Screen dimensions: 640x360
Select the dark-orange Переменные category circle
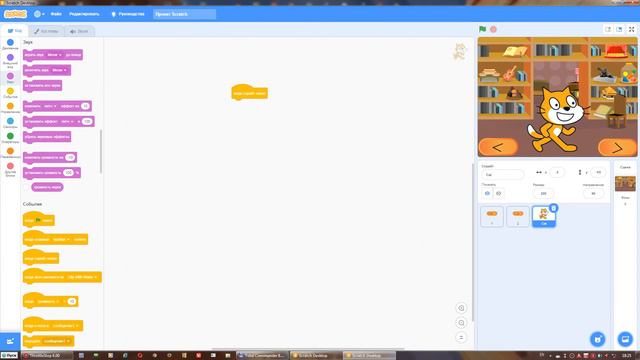point(10,151)
